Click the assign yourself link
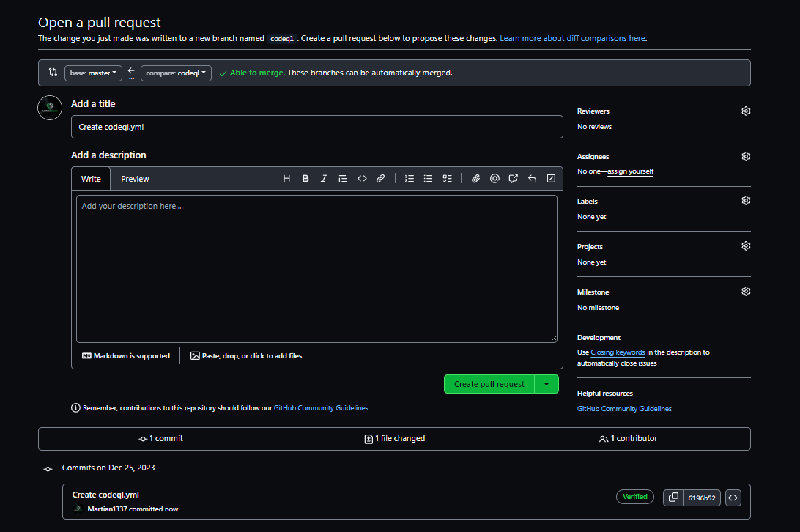The image size is (800, 532). point(630,171)
